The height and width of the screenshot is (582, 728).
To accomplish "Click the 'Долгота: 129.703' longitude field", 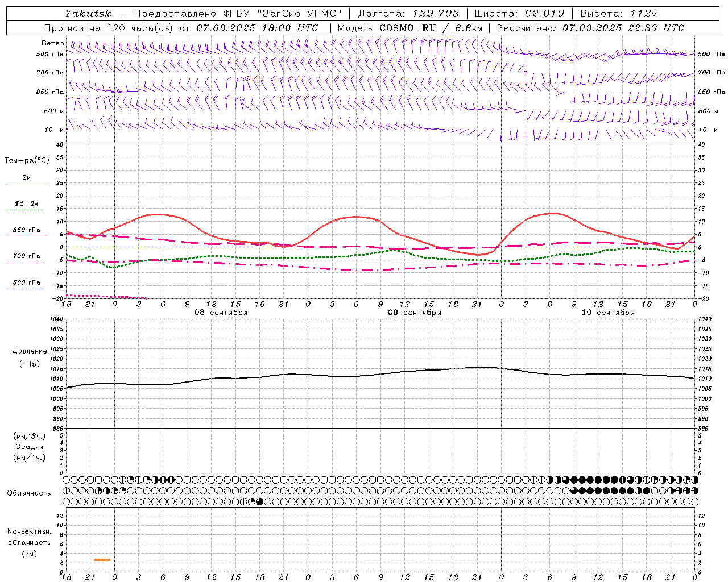I will pyautogui.click(x=408, y=14).
